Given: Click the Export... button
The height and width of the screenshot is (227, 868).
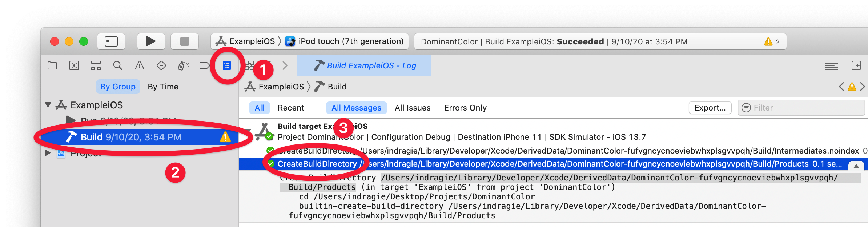Looking at the screenshot, I should coord(710,108).
